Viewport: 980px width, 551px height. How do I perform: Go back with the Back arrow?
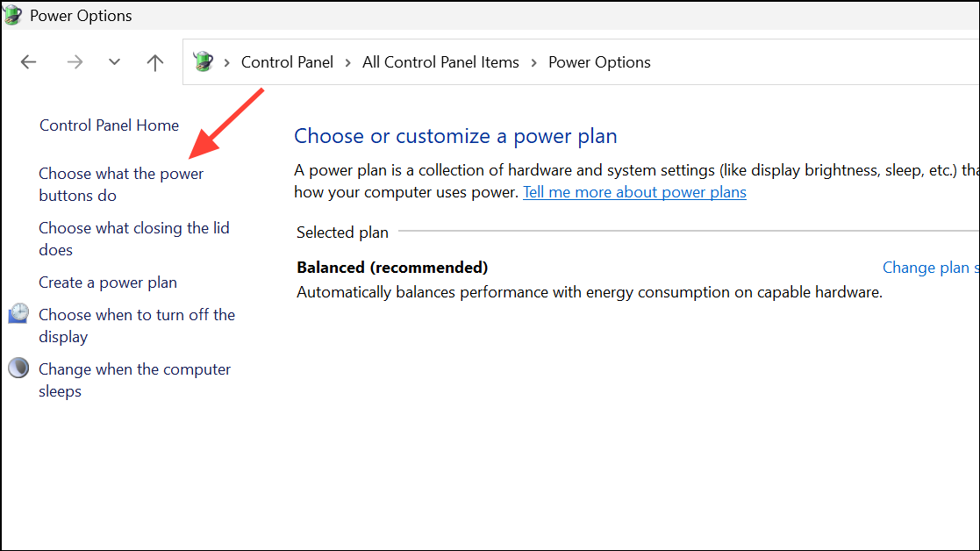pos(29,62)
